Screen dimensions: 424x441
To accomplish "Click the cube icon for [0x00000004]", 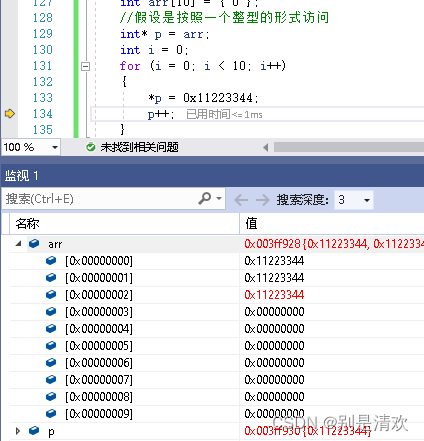I will tap(51, 328).
